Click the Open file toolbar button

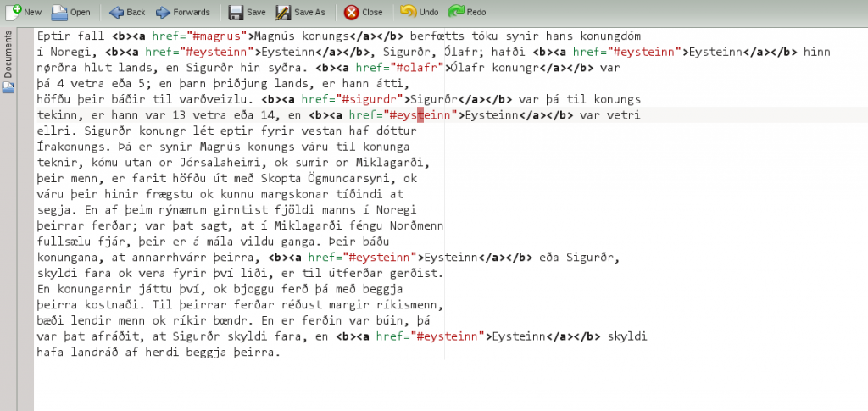pos(70,12)
